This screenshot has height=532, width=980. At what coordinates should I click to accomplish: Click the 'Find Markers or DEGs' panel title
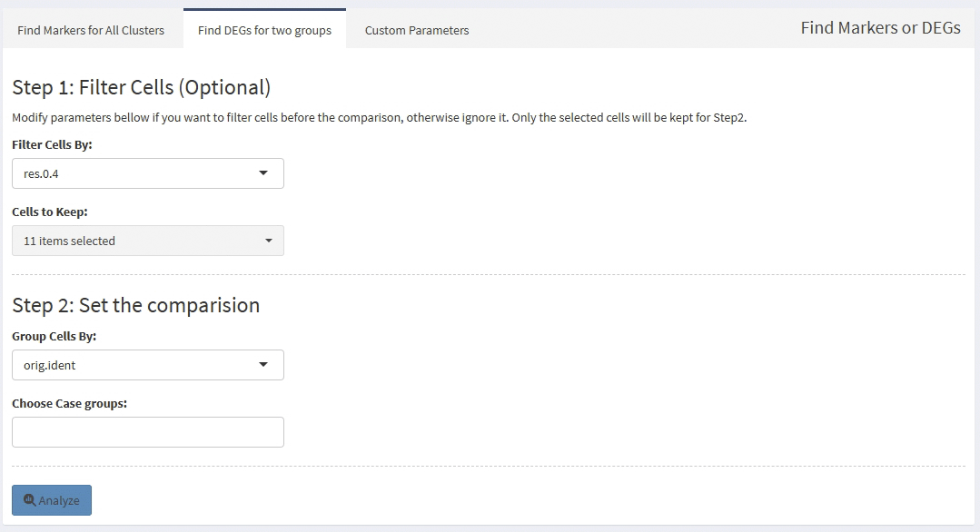(x=880, y=28)
